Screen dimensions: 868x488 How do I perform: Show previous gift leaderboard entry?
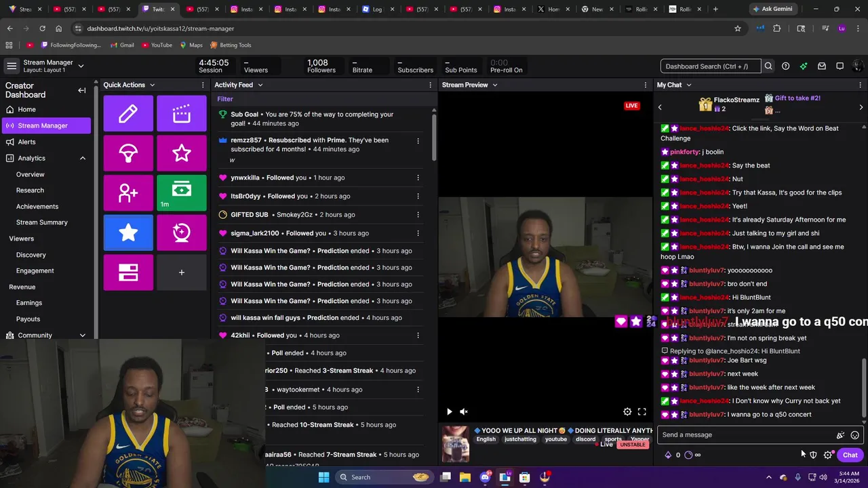(660, 107)
